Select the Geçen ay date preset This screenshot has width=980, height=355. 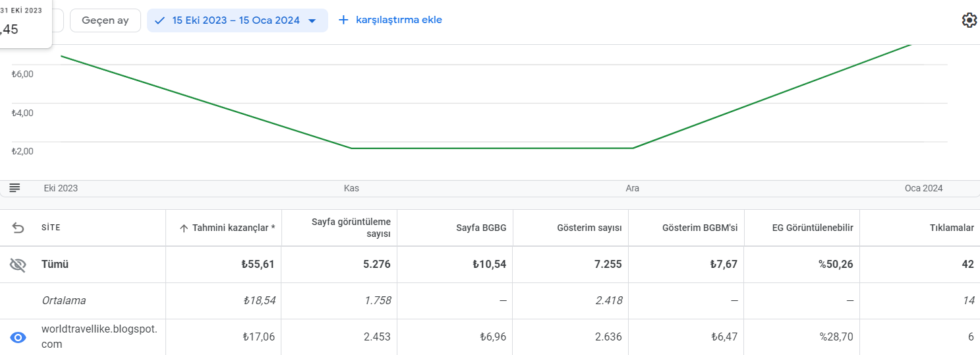[105, 20]
